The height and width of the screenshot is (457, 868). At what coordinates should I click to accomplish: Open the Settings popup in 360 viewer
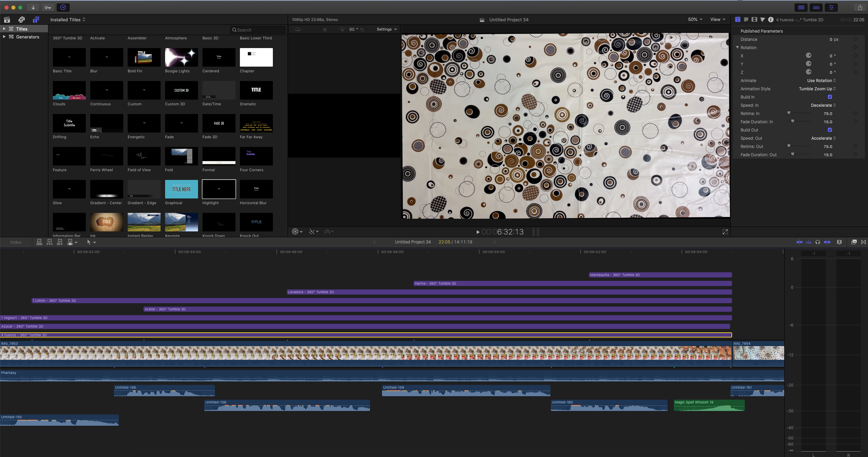click(x=386, y=29)
